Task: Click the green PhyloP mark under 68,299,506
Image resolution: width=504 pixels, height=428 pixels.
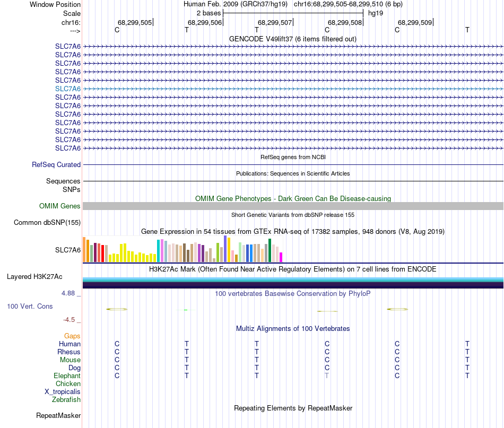Action: pyautogui.click(x=186, y=310)
